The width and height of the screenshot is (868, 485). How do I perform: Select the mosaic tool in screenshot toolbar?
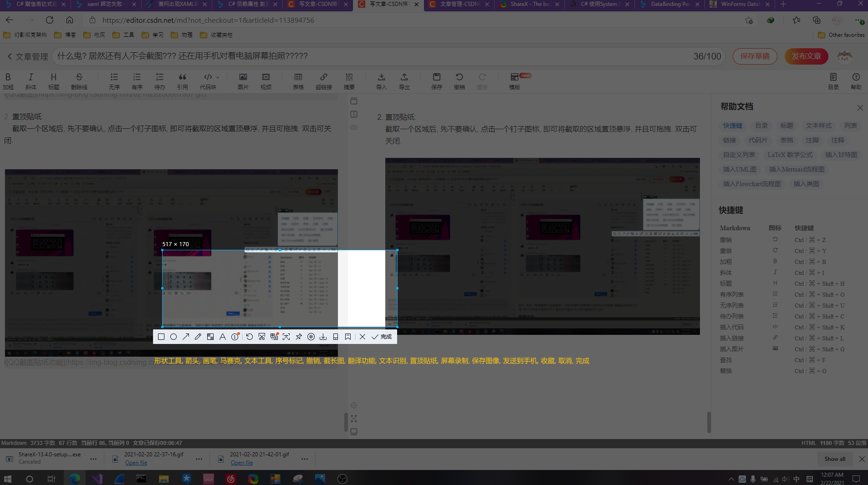[210, 337]
